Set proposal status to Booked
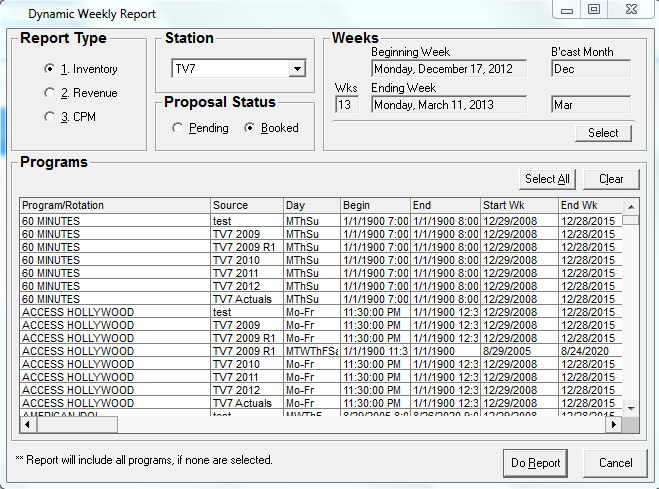 click(x=250, y=128)
